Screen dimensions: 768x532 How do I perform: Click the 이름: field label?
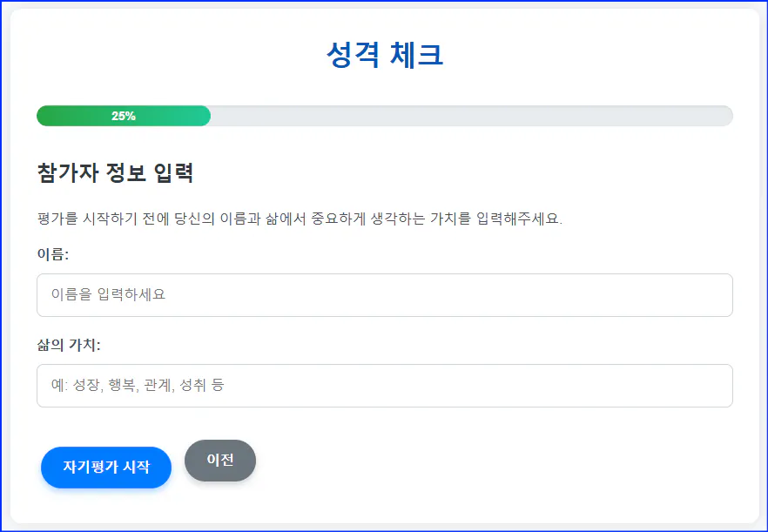click(x=52, y=253)
